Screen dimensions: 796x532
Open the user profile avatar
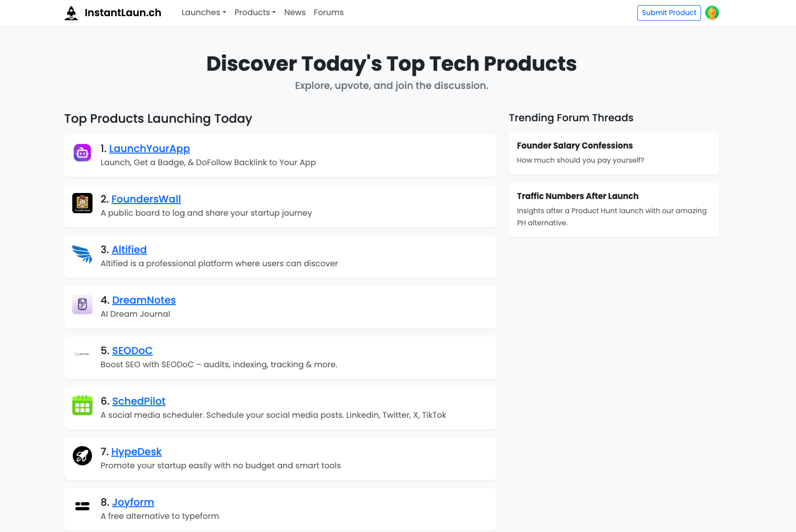(x=712, y=13)
